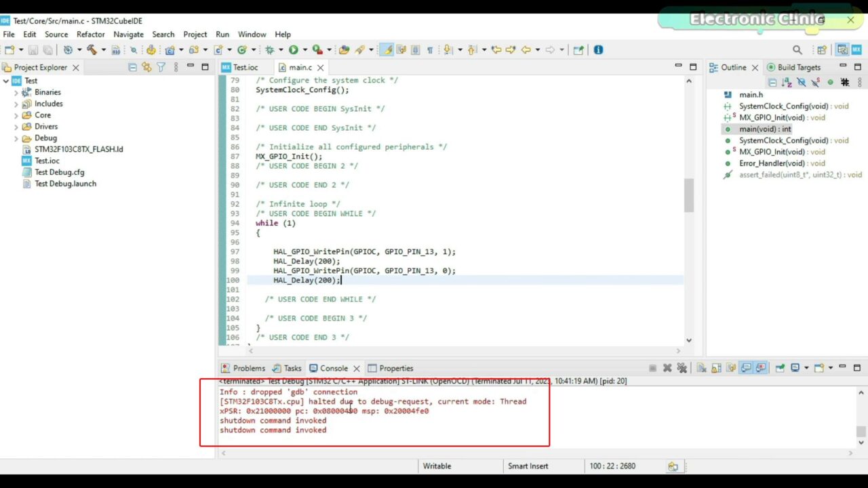Click the Information Center blue icon

598,49
